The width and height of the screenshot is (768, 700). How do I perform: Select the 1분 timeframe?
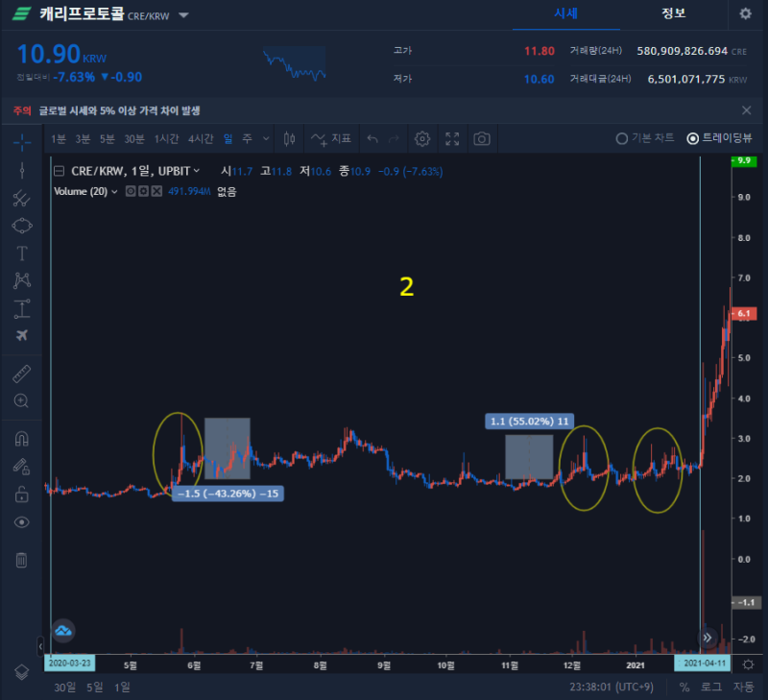coord(59,139)
